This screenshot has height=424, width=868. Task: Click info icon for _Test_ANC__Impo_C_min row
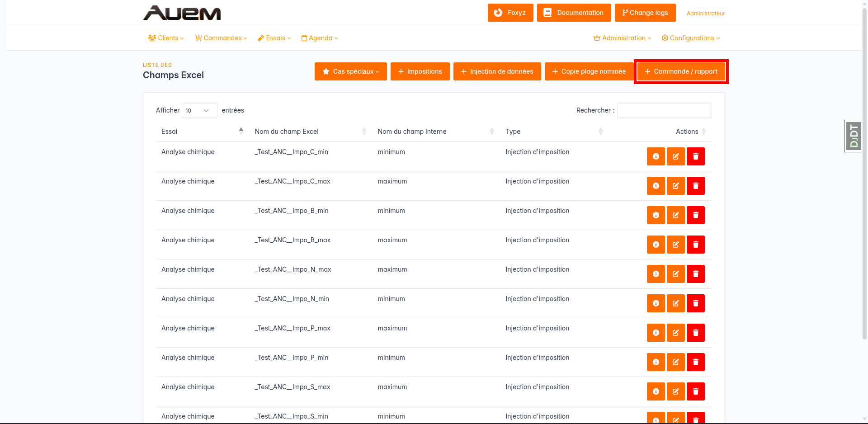pyautogui.click(x=656, y=156)
